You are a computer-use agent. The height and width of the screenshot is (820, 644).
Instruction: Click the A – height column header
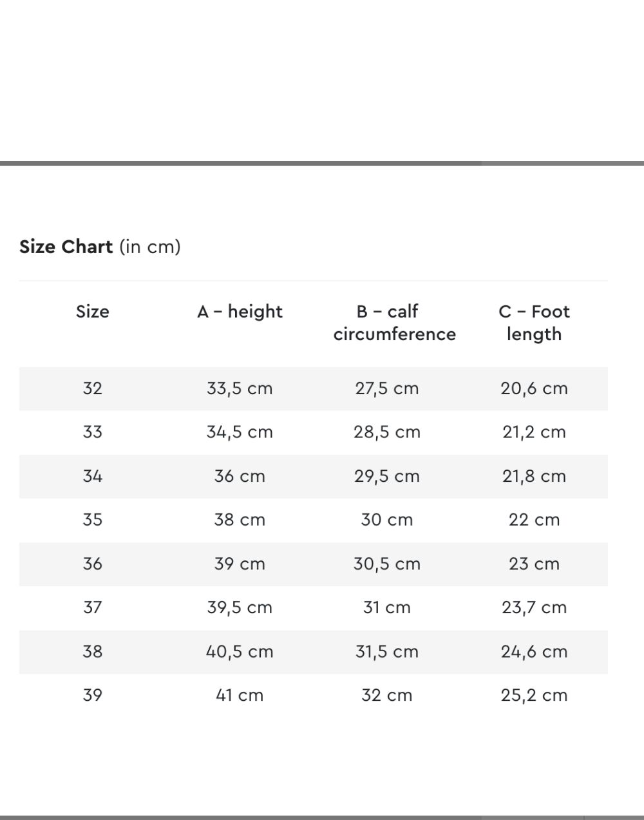240,312
